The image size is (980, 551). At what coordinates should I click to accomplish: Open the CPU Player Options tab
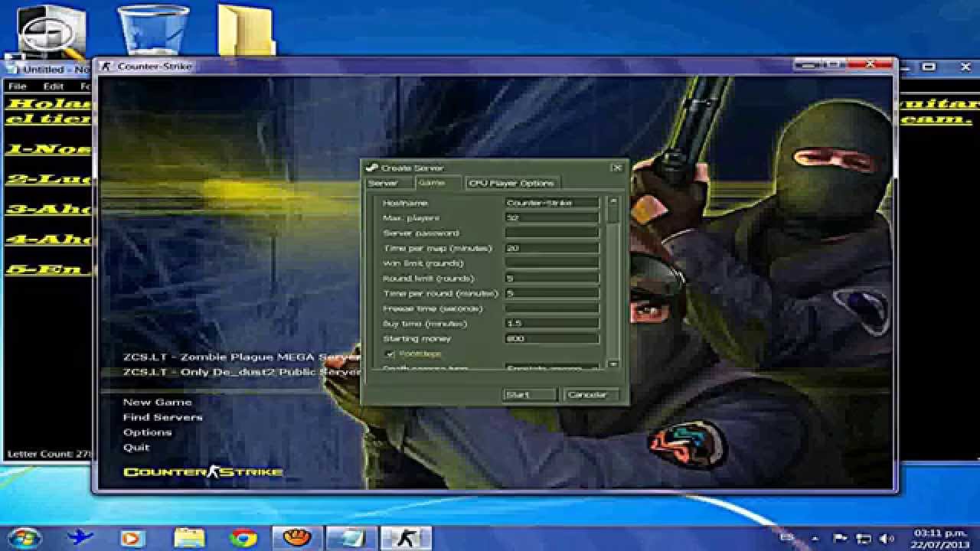click(x=511, y=184)
